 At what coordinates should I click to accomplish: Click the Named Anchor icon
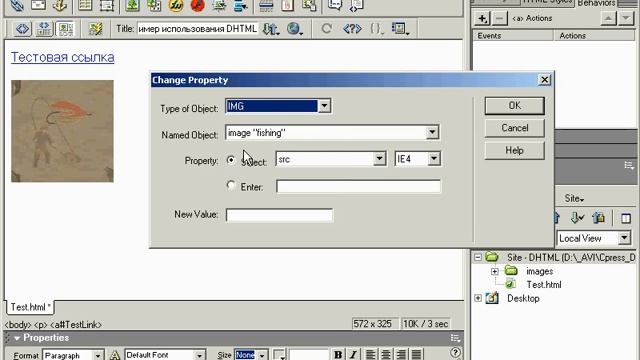60,5
